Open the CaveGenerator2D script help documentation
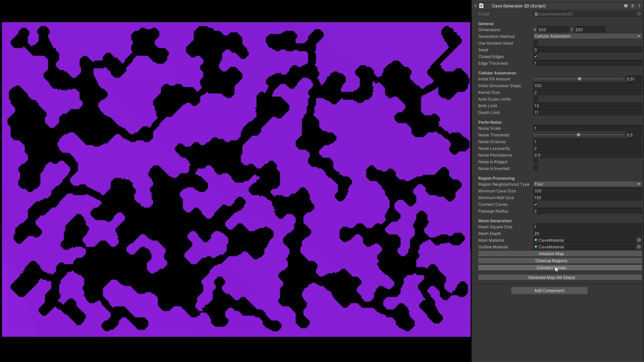The width and height of the screenshot is (644, 362). [625, 6]
